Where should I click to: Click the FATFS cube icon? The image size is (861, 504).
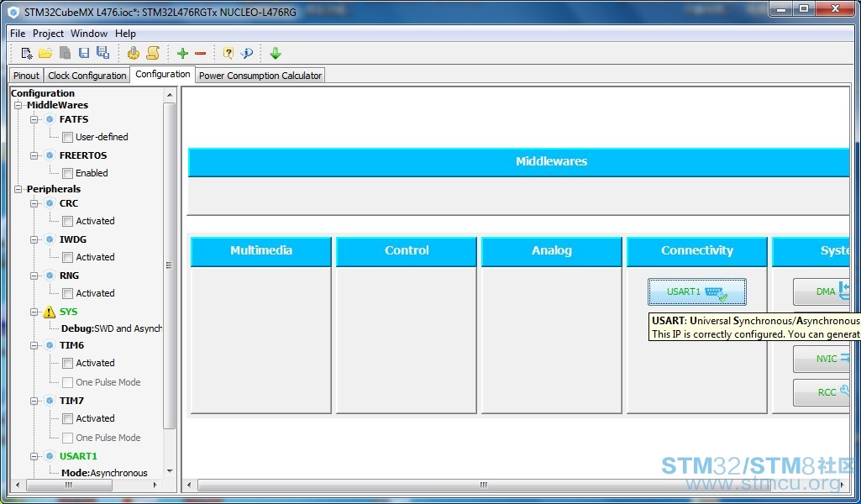pyautogui.click(x=50, y=119)
